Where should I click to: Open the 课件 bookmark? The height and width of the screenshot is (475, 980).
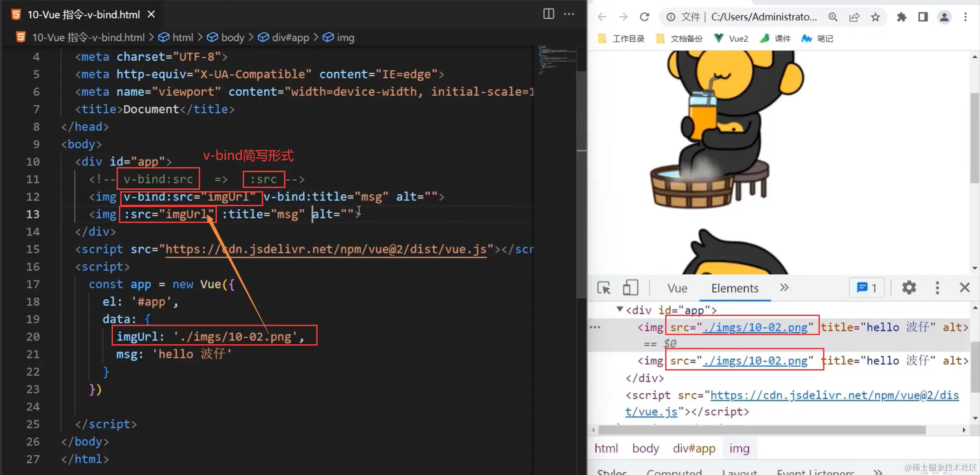click(x=775, y=39)
